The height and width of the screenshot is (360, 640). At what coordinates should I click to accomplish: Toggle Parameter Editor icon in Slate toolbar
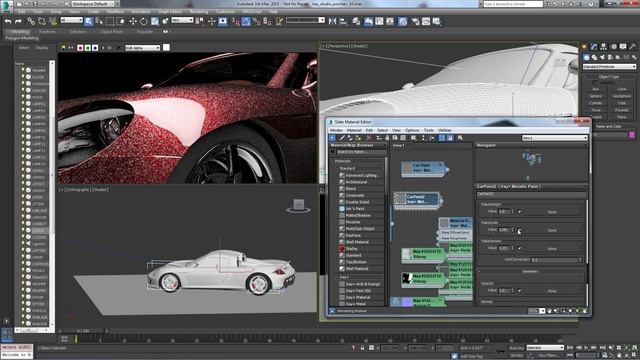[x=451, y=138]
